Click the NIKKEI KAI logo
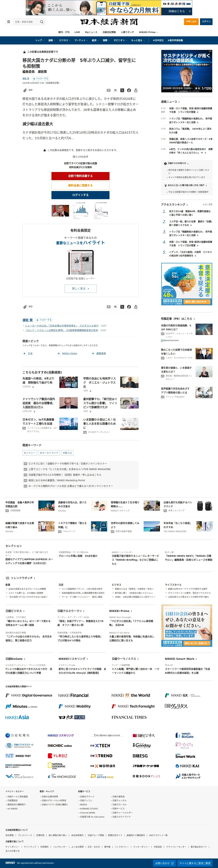Image resolution: width=218 pixels, height=868 pixels. [187, 766]
